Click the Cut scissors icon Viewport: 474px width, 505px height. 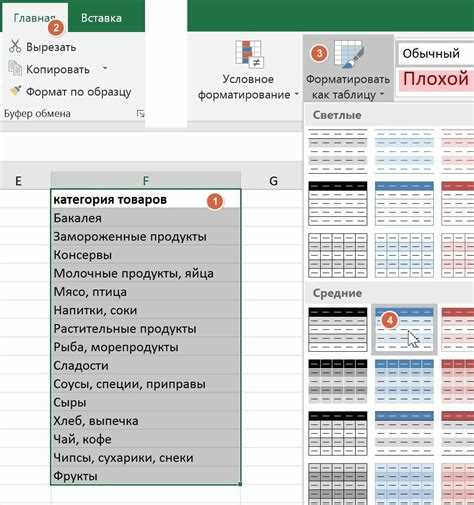[x=15, y=46]
